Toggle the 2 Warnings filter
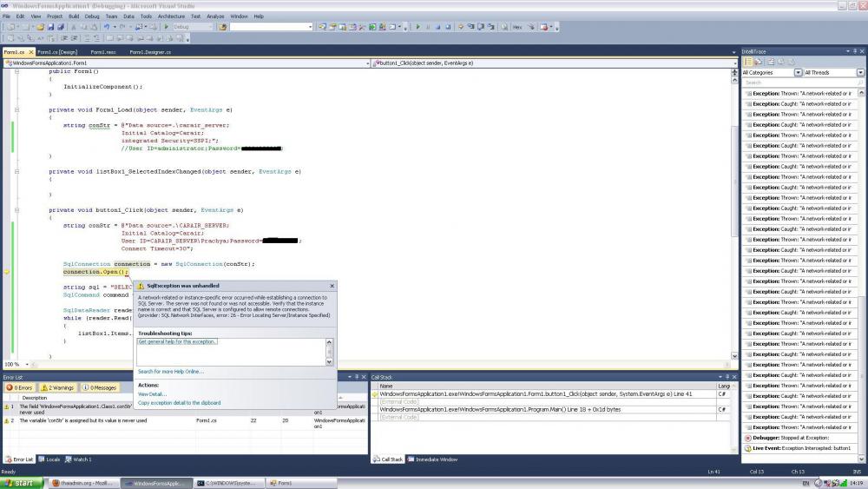868x489 pixels. click(x=57, y=387)
